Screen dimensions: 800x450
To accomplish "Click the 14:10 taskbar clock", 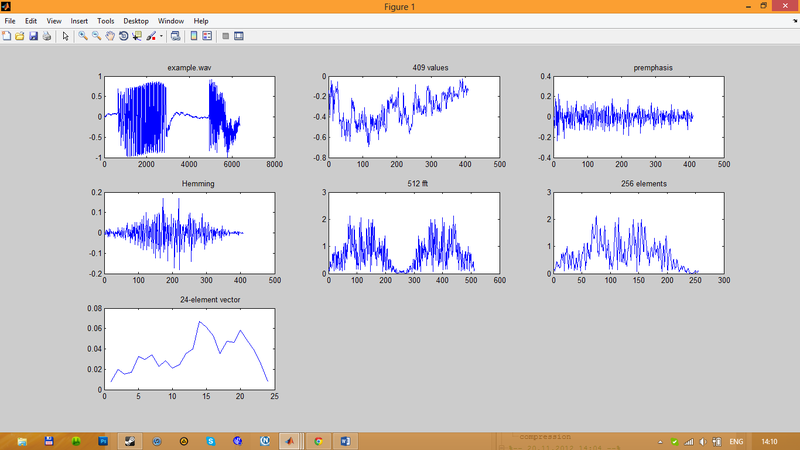I will click(769, 442).
